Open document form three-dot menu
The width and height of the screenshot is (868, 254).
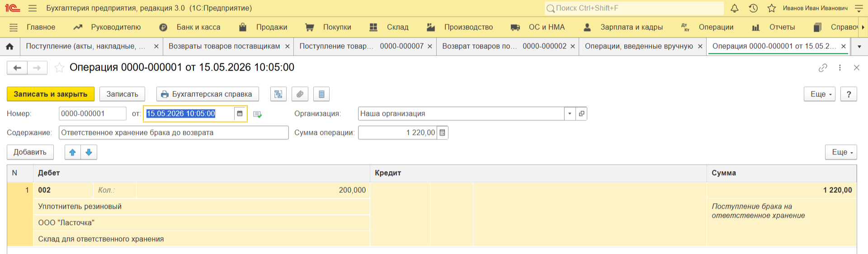pos(840,67)
